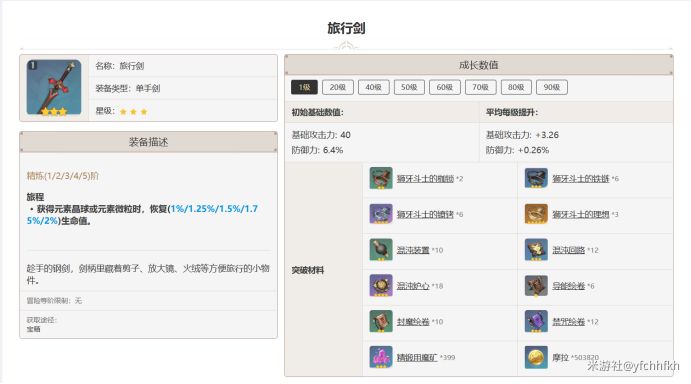Click the 狮牙斗士的铁链 material icon
This screenshot has height=384, width=691.
click(x=536, y=178)
